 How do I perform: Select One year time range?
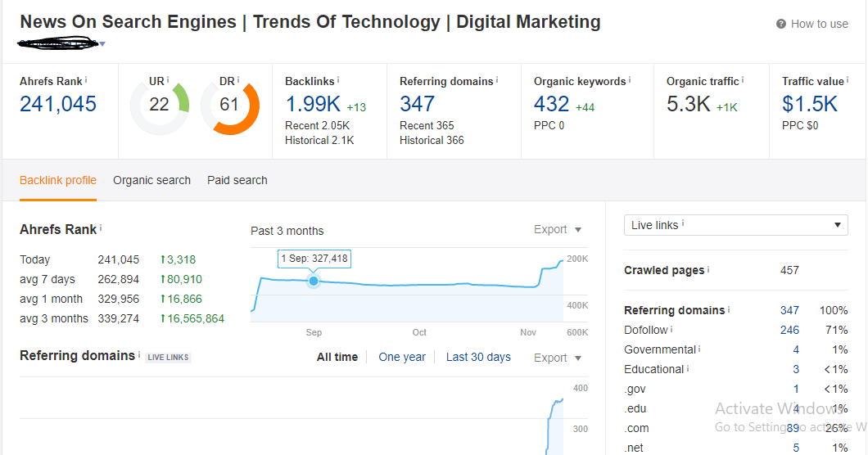tap(402, 357)
